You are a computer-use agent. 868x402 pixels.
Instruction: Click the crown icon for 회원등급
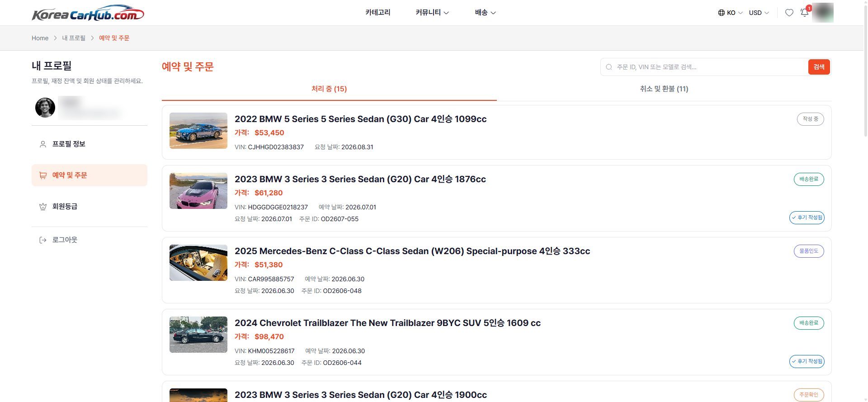coord(43,207)
